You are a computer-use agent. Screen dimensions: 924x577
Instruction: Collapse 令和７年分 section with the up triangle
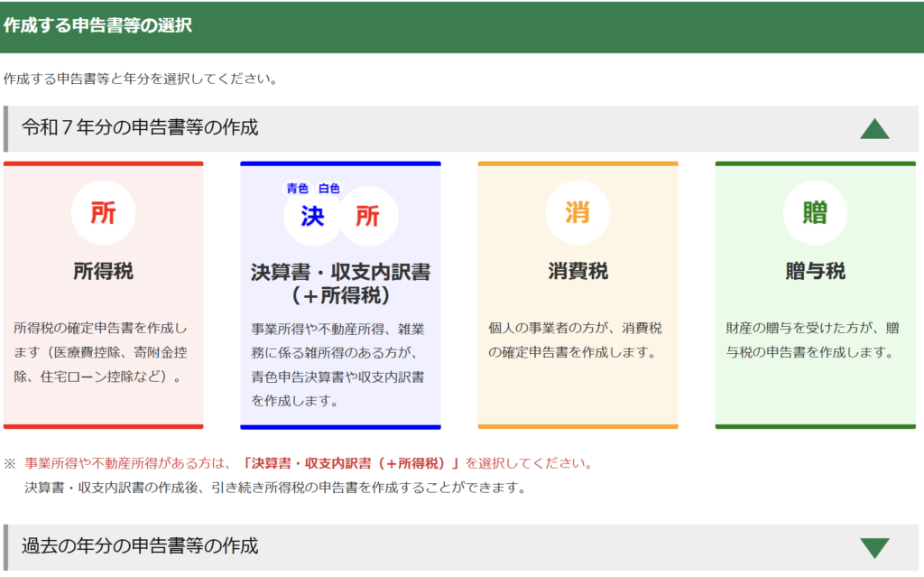click(874, 129)
